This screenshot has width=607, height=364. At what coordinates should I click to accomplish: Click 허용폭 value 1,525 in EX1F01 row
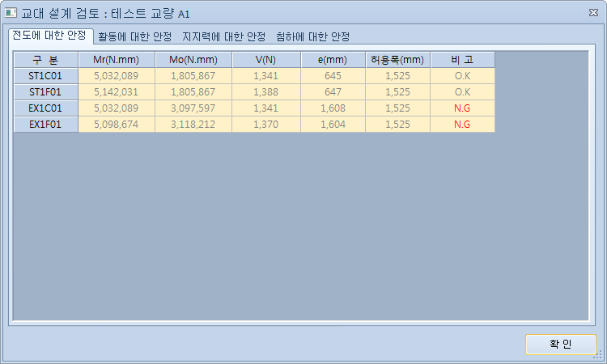click(x=397, y=125)
